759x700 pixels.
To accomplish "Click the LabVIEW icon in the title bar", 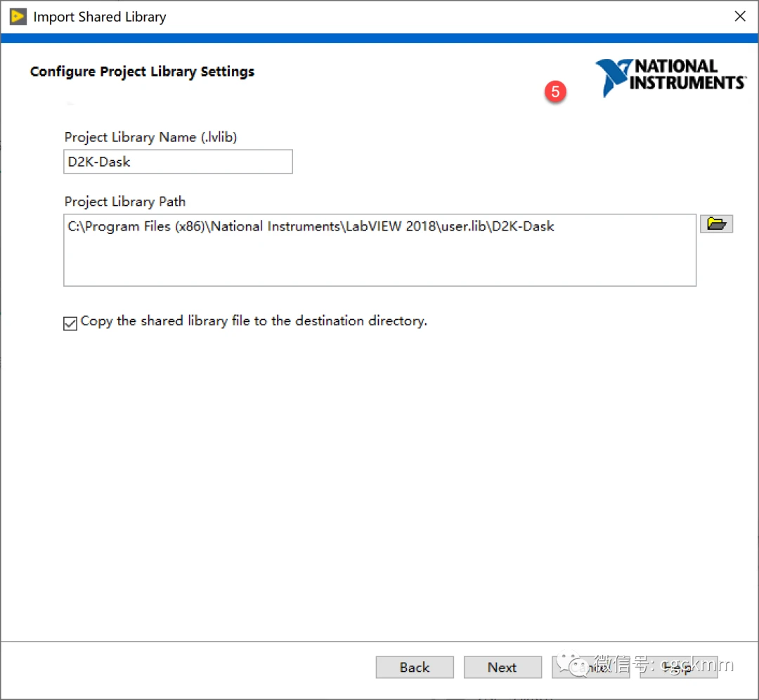I will (18, 16).
